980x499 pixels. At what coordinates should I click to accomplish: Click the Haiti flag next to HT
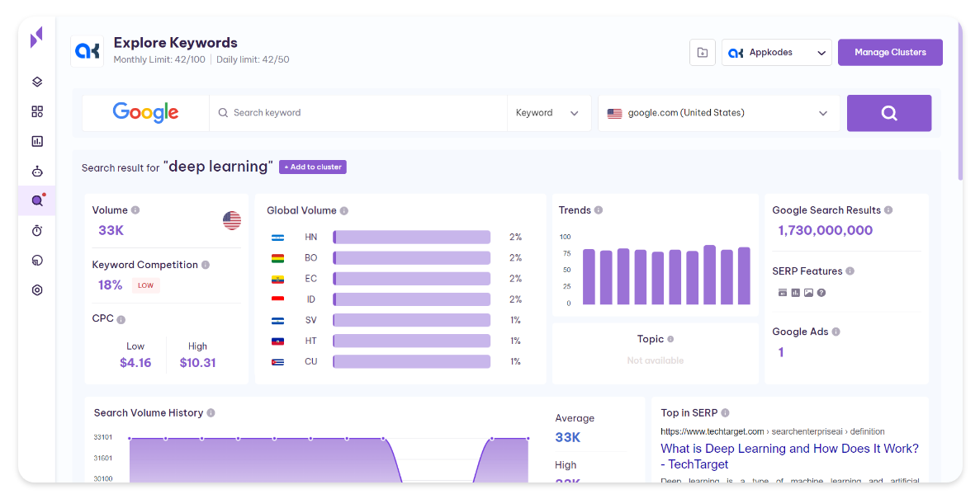coord(277,341)
